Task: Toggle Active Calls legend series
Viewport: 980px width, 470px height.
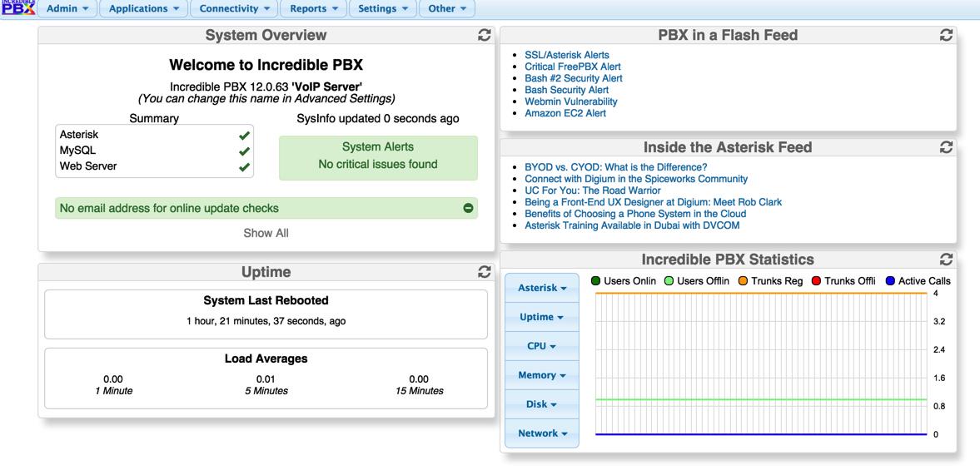Action: pyautogui.click(x=918, y=281)
